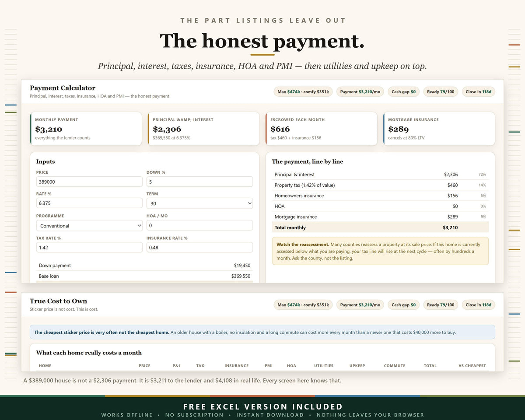Click the Down % input field
Screen dimensions: 525x420
(199, 182)
